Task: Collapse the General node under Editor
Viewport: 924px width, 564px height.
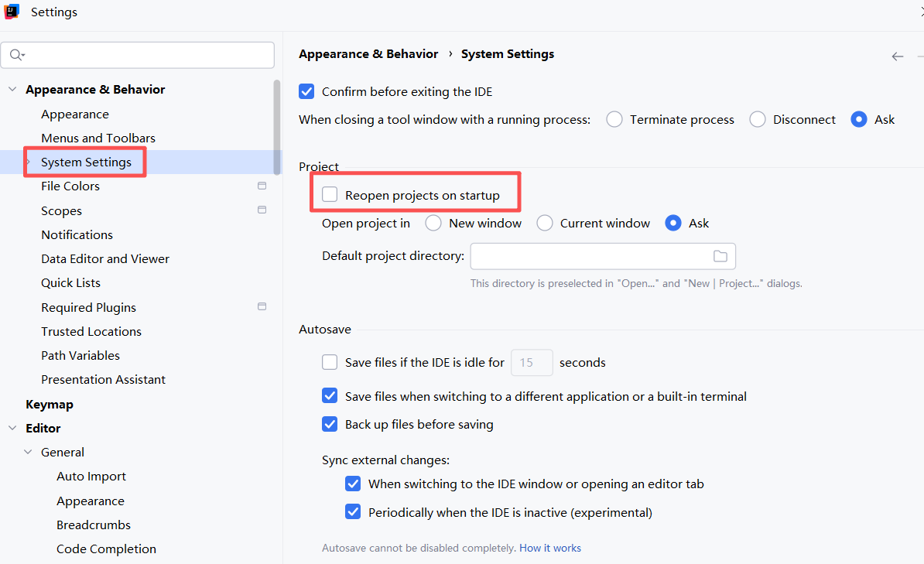Action: click(x=28, y=452)
